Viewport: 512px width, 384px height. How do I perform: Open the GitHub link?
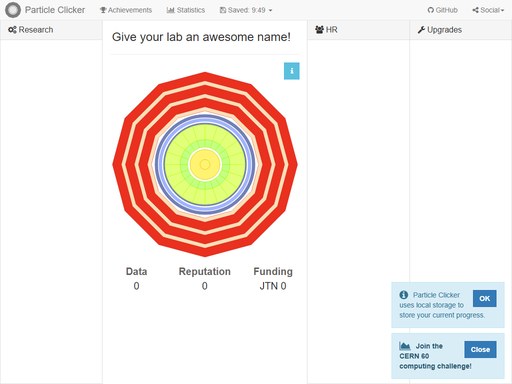[x=442, y=10]
